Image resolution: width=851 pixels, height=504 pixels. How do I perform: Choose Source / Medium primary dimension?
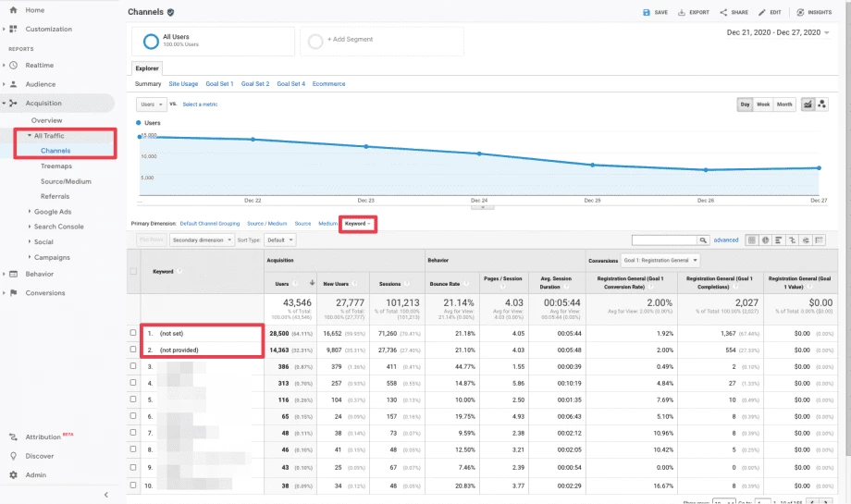coord(267,224)
